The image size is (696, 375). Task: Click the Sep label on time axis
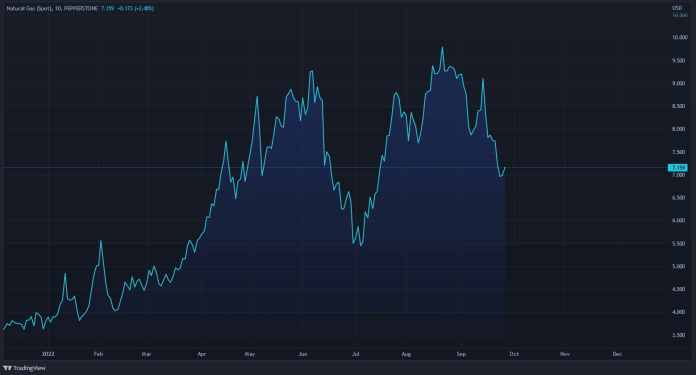coord(461,354)
